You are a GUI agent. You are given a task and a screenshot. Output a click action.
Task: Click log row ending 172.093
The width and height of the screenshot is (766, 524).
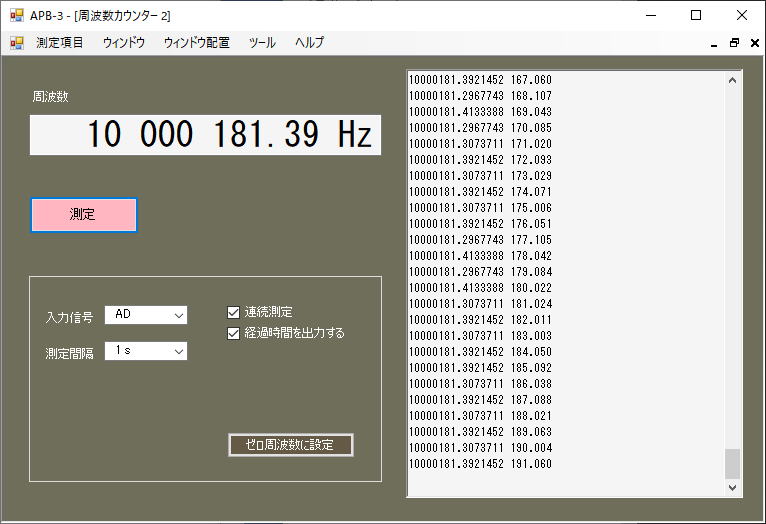coord(480,160)
